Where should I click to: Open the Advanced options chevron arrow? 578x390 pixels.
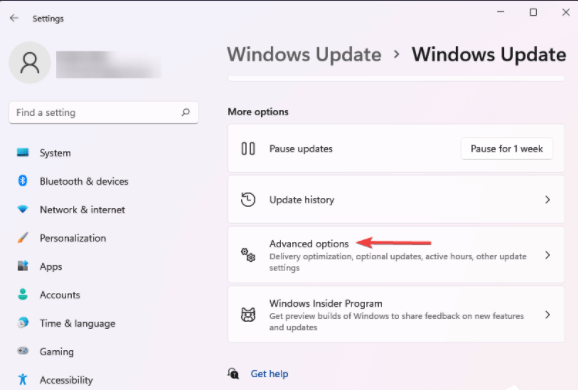point(548,255)
